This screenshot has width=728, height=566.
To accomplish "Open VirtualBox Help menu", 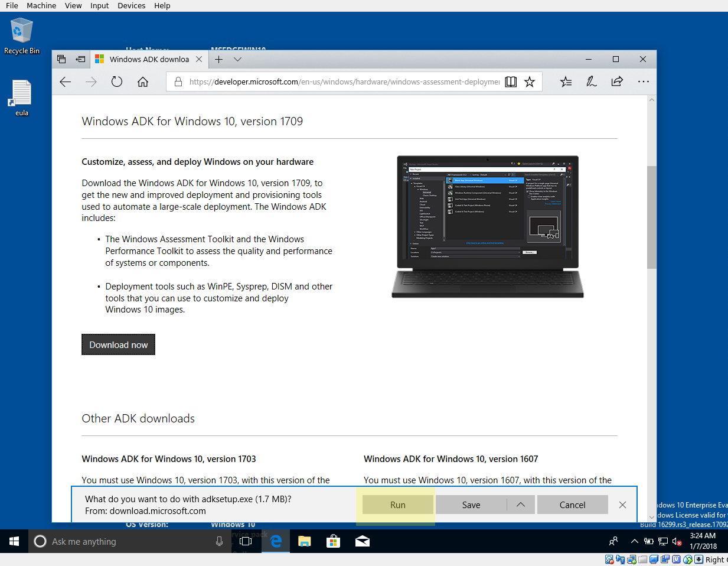I will point(162,5).
